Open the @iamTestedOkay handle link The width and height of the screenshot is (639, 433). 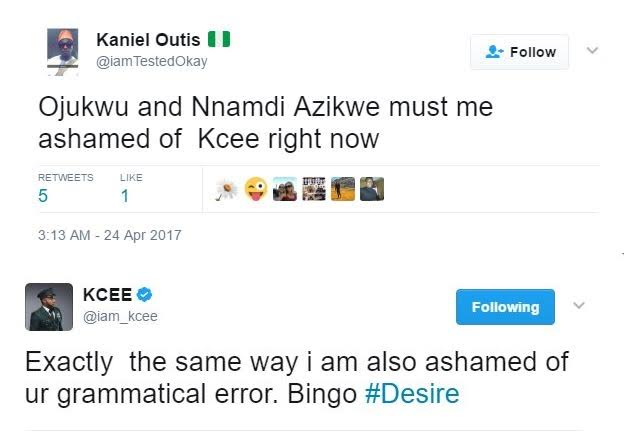click(151, 62)
